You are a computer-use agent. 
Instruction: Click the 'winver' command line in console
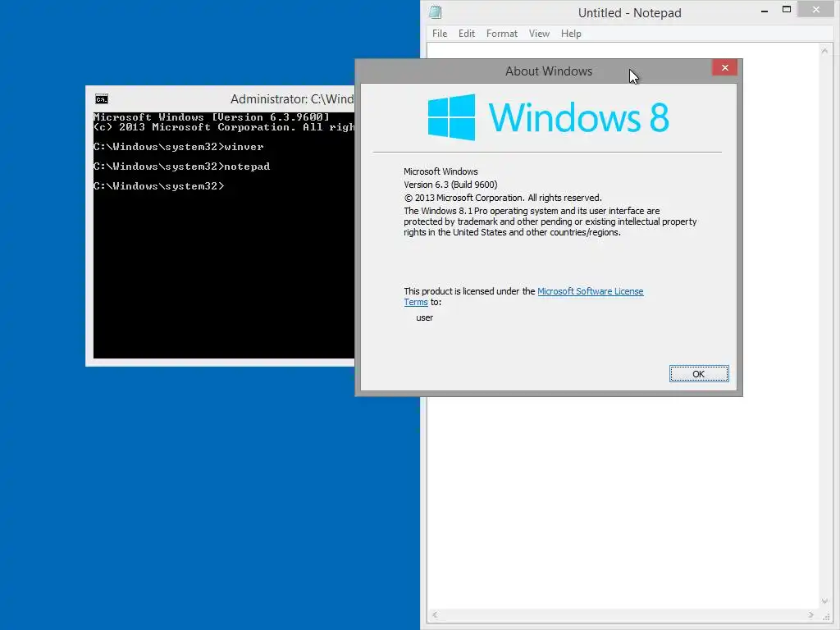pyautogui.click(x=178, y=147)
